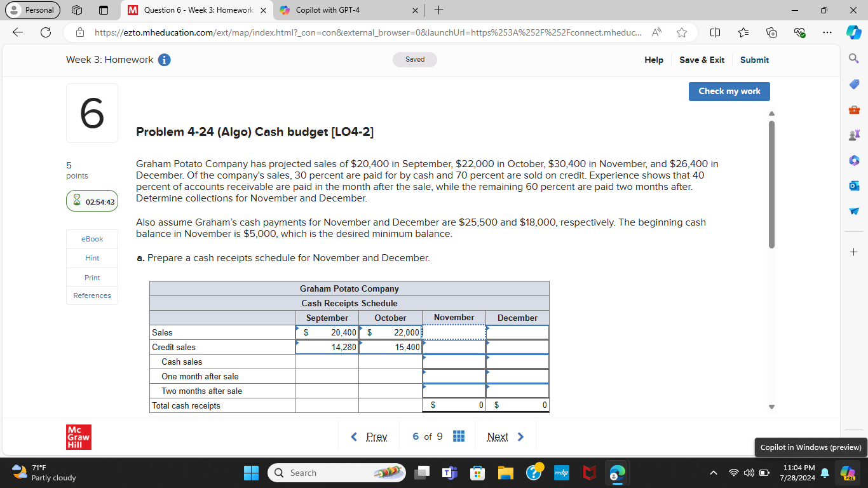Select the December Sales input cell

tap(518, 332)
